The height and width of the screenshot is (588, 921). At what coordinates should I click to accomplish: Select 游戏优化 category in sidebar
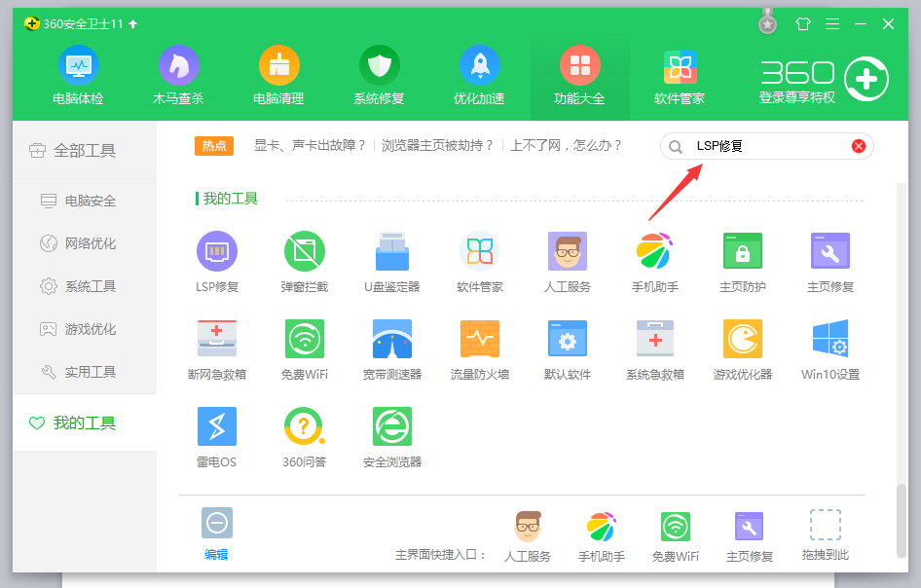[85, 329]
